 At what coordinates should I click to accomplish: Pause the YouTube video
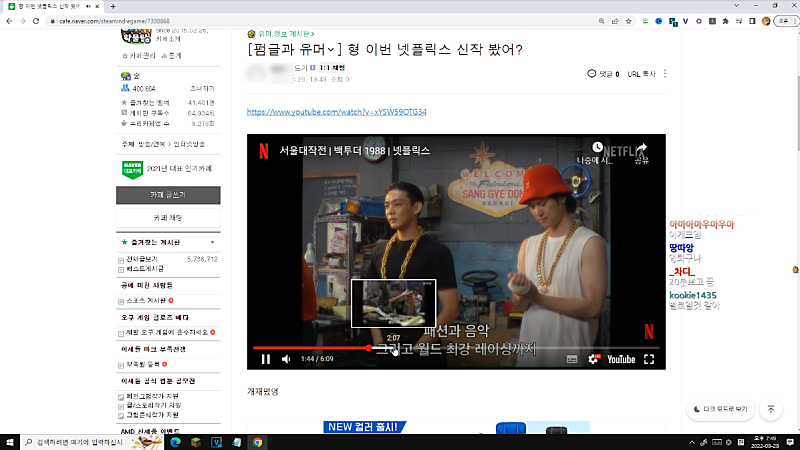tap(266, 359)
